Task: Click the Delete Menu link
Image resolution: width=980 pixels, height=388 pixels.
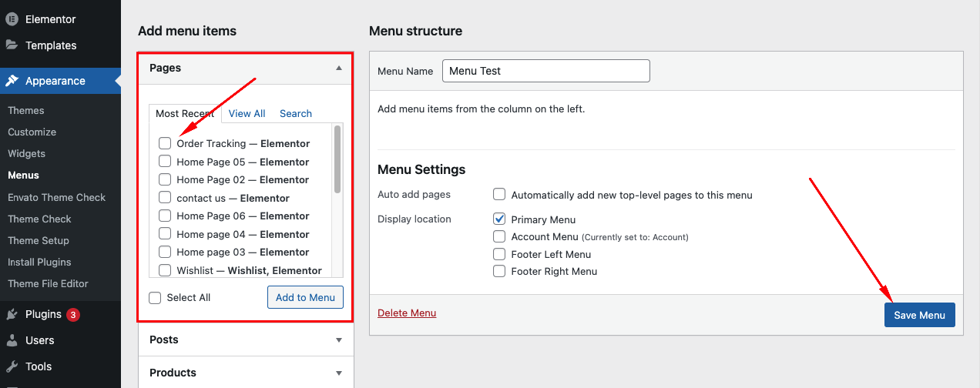Action: pos(407,313)
